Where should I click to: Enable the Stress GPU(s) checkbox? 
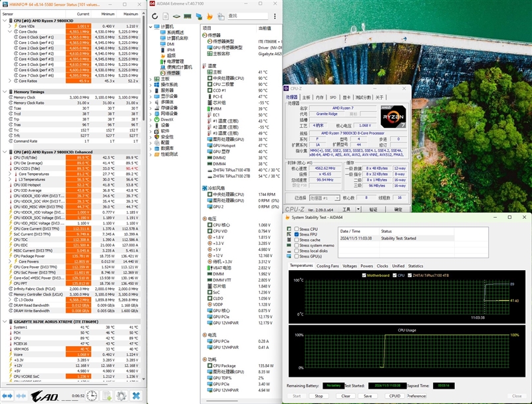pyautogui.click(x=297, y=256)
